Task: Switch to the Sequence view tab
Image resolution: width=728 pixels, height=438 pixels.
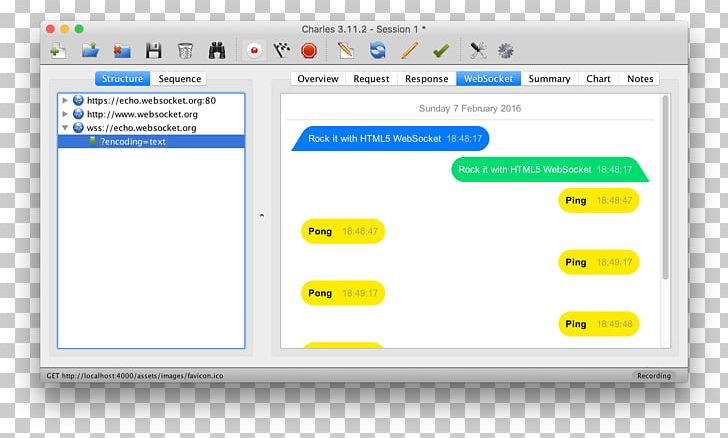Action: (180, 79)
